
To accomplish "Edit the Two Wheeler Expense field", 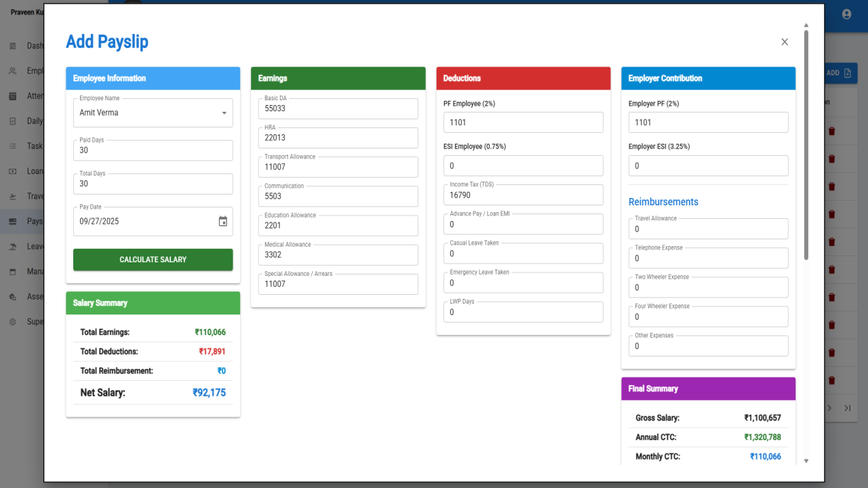I will (x=709, y=287).
